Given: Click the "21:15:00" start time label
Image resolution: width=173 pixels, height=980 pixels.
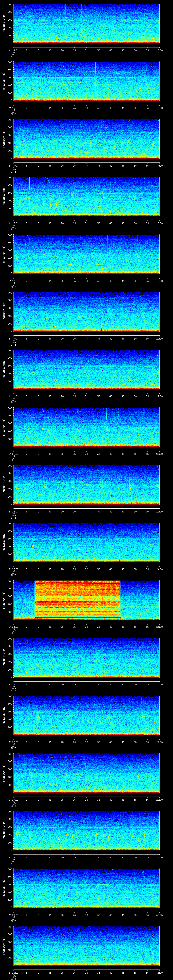Looking at the screenshot, I should 13,108.
